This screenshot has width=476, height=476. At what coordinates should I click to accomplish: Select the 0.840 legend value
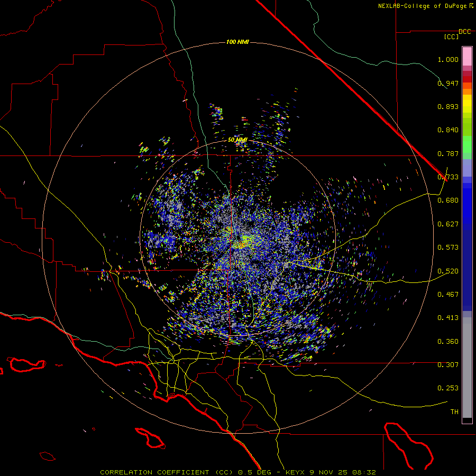coord(448,130)
